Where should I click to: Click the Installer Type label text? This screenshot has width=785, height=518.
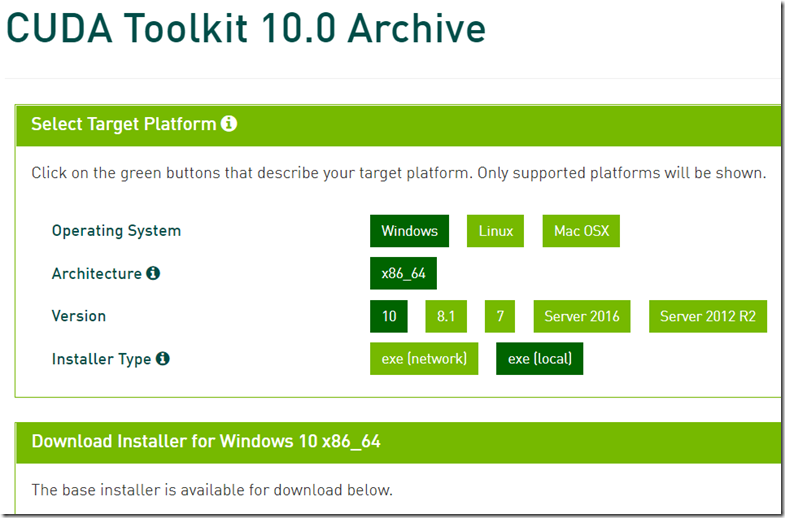[x=101, y=359]
